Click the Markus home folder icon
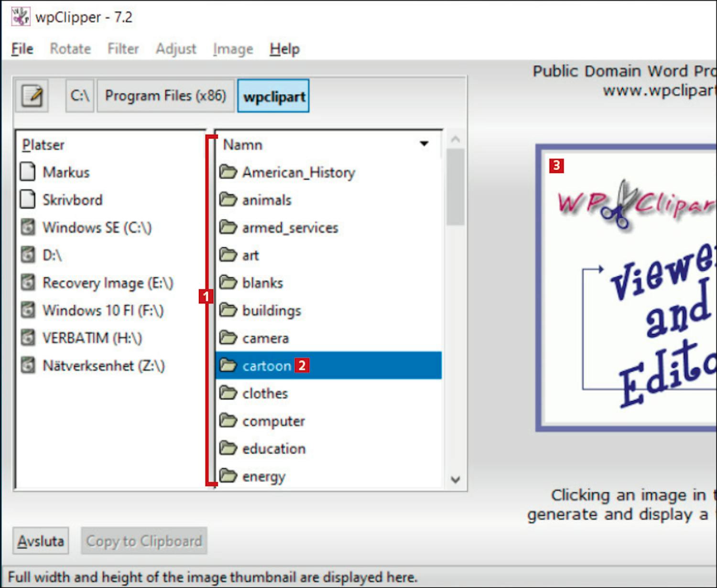The image size is (717, 588). [28, 172]
